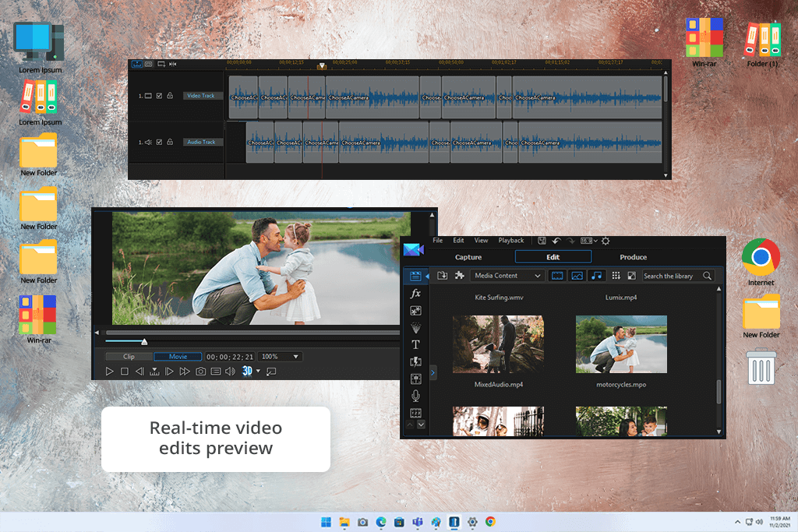Uncheck the Audio Track enable checkbox
This screenshot has width=798, height=532.
[159, 143]
